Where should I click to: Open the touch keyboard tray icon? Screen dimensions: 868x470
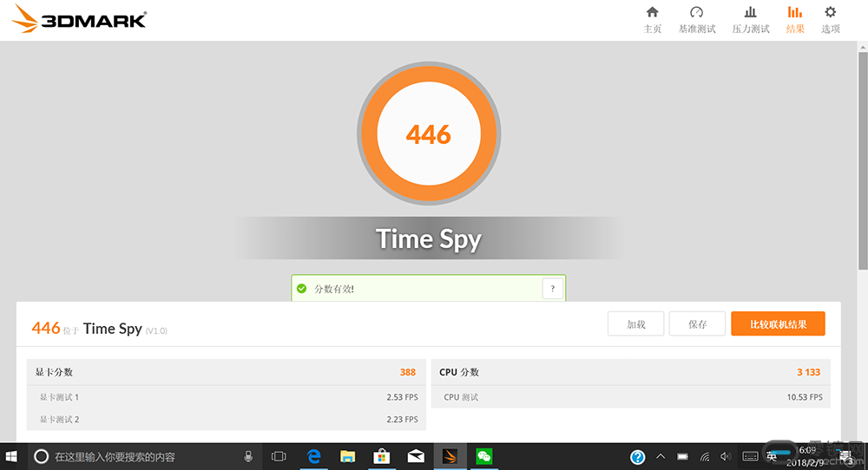[750, 457]
